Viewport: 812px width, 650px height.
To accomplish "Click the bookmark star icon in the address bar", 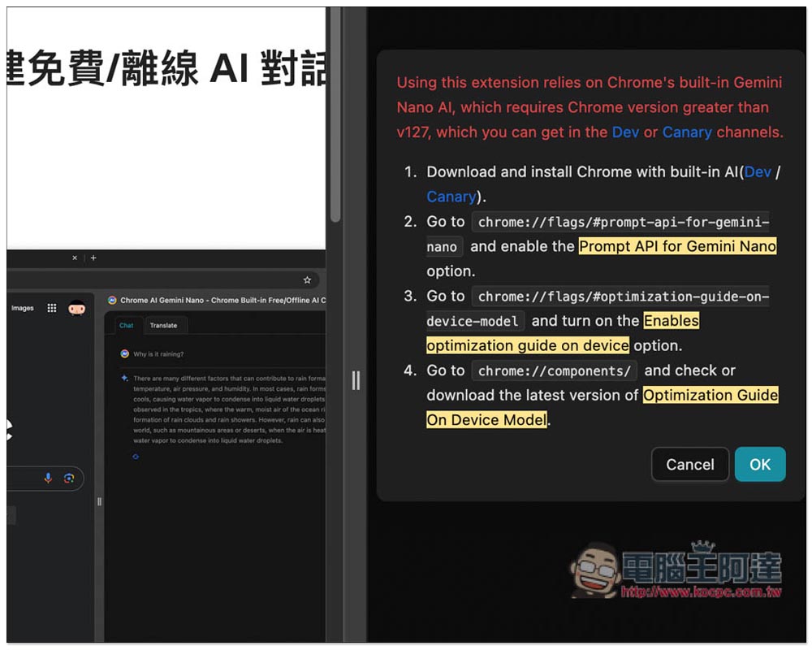I will pyautogui.click(x=307, y=280).
